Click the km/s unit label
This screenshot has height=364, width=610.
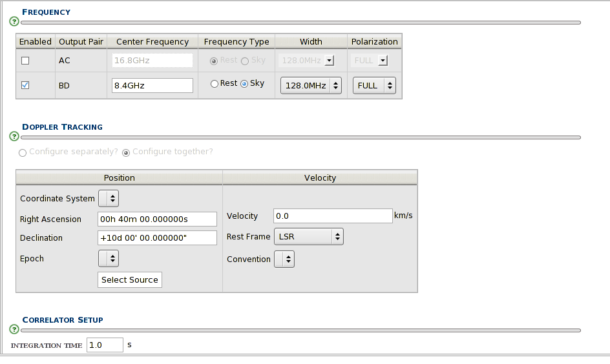[x=403, y=215]
